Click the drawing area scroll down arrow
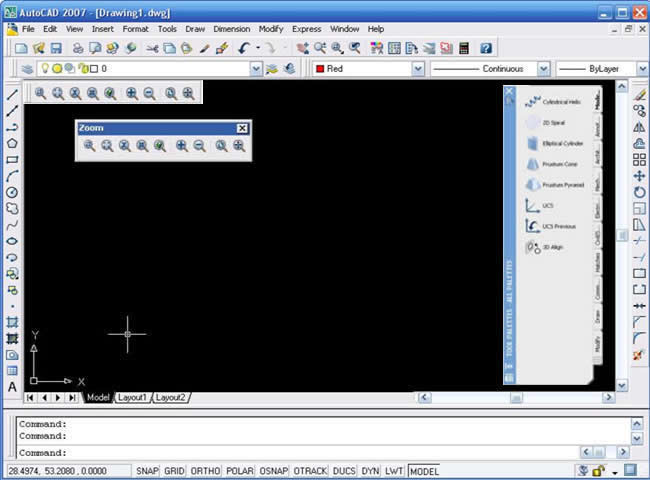This screenshot has width=650, height=480. click(621, 386)
